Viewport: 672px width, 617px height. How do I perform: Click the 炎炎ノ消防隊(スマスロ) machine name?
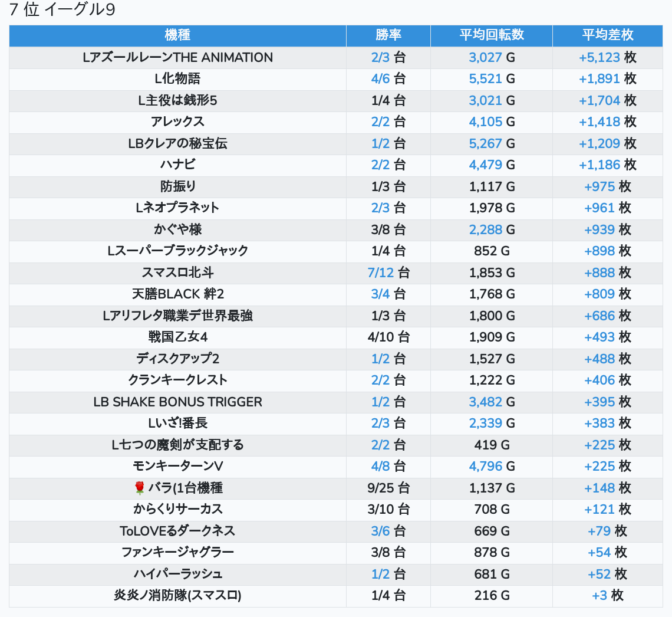(177, 595)
